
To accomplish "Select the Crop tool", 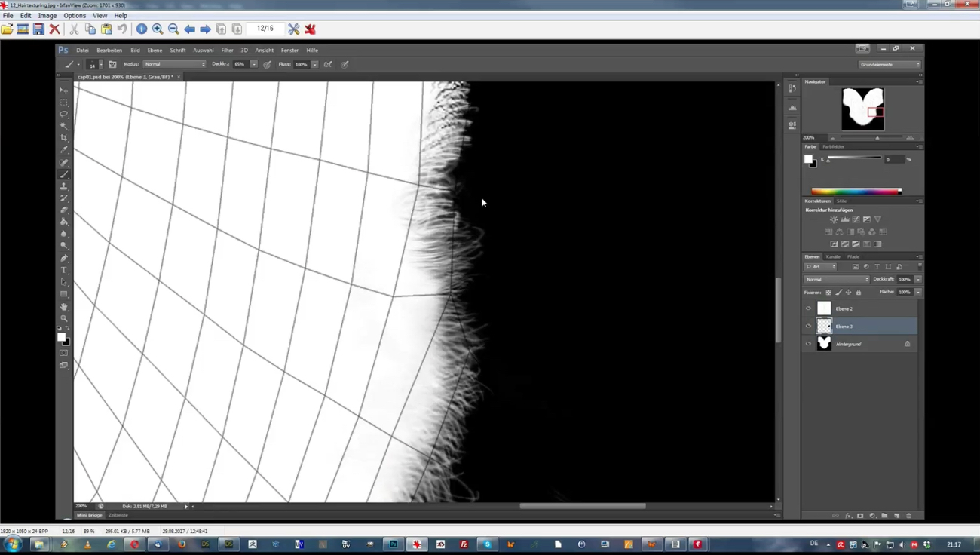I will point(64,138).
